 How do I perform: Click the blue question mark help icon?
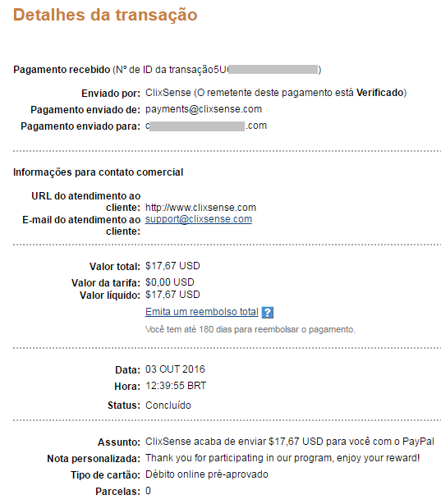point(267,313)
